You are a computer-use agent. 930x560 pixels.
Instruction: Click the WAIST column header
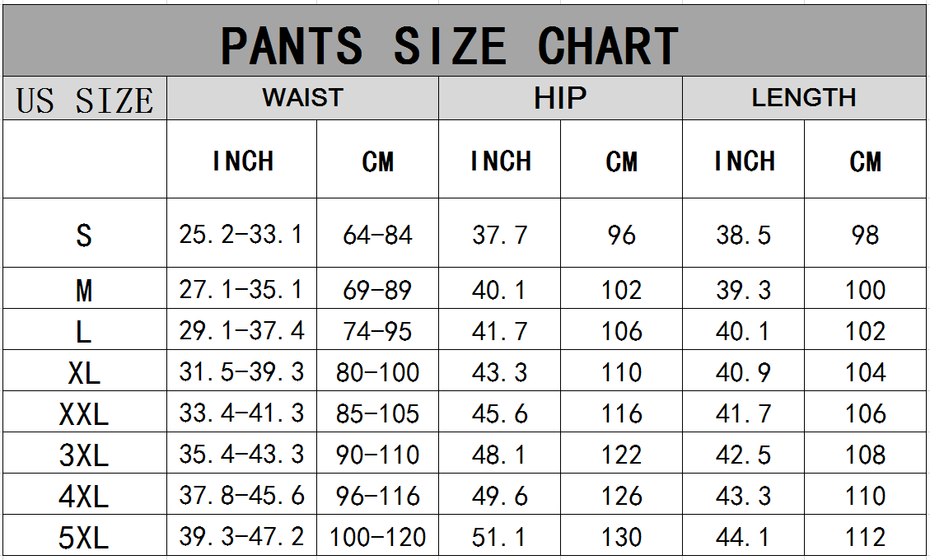tap(302, 98)
